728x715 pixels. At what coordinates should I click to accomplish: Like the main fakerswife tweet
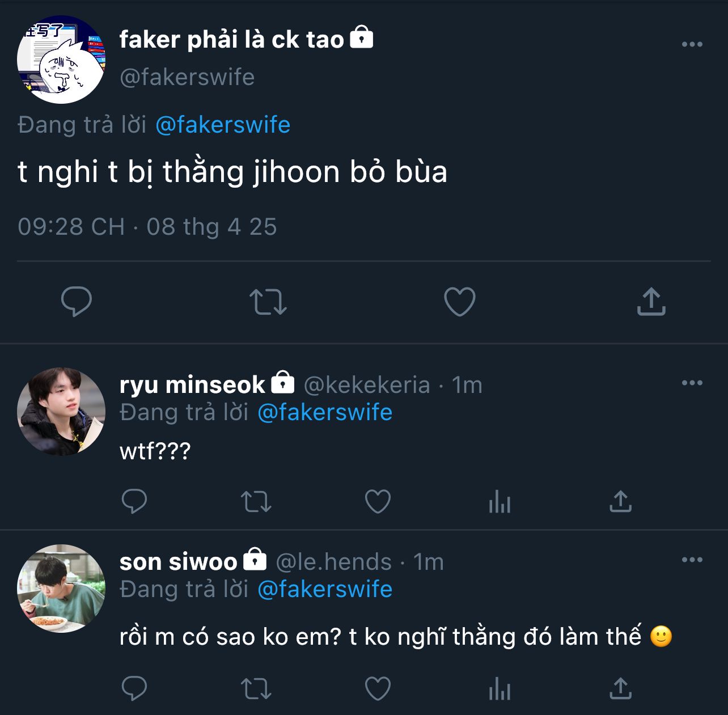click(459, 301)
